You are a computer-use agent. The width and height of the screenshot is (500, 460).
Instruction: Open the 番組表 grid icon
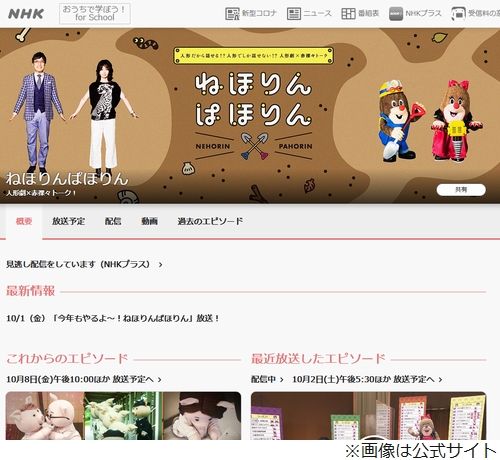click(x=348, y=14)
